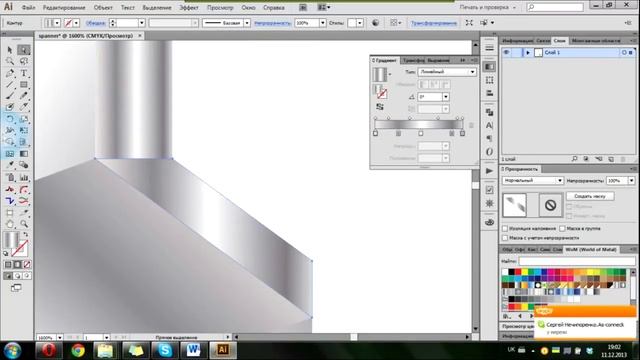This screenshot has height=360, width=640.
Task: Switch to the Монтажные области tab
Action: tap(596, 41)
